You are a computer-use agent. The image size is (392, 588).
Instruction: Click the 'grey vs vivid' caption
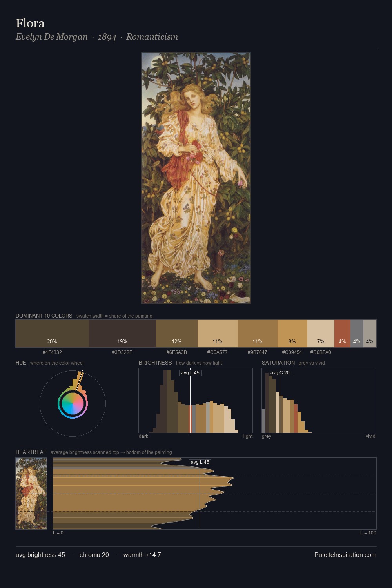(x=312, y=363)
